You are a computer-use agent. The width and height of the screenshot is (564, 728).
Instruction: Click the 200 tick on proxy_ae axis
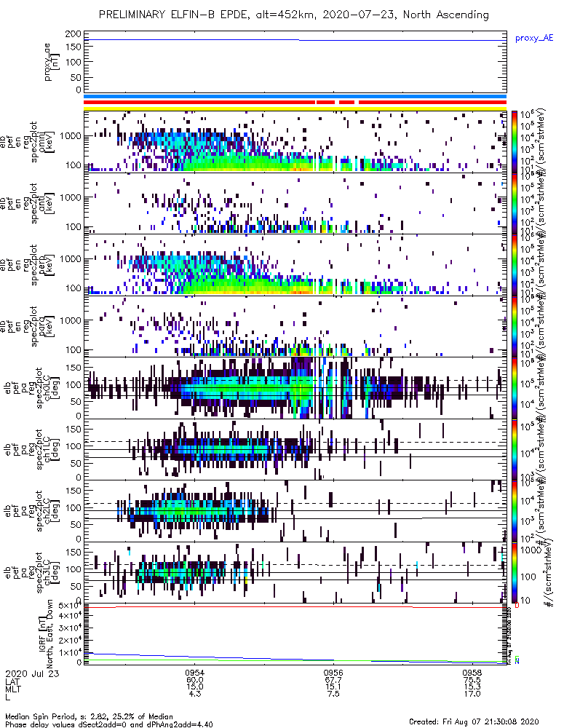coord(74,34)
